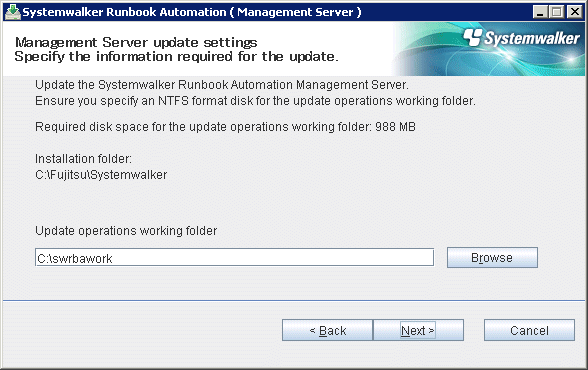Click the Specify the information required subheading
588x370 pixels.
[x=177, y=57]
